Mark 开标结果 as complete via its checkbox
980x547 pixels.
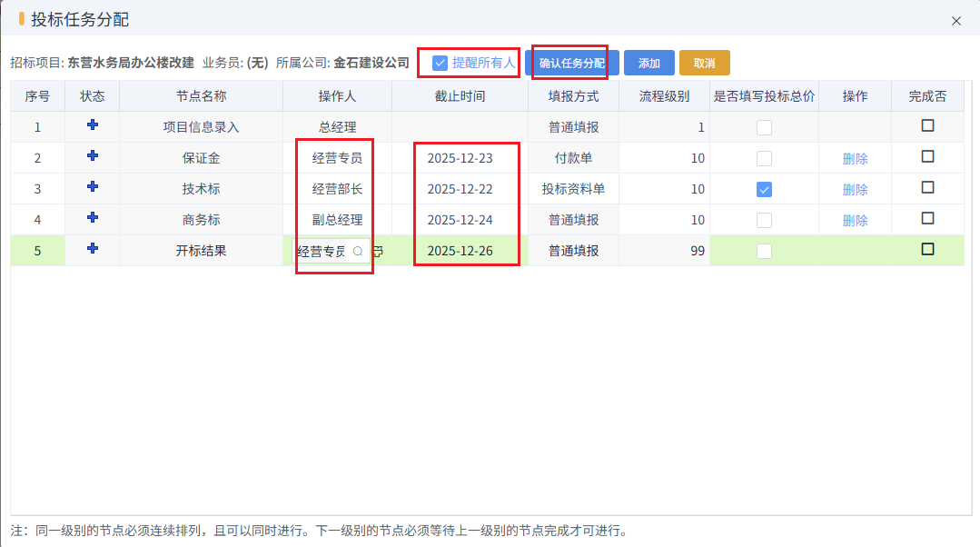927,249
